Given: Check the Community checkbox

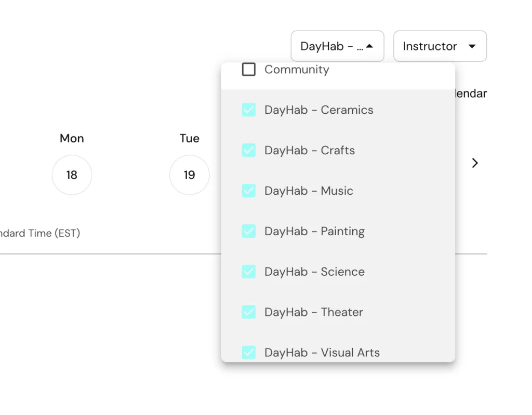Looking at the screenshot, I should click(x=249, y=69).
